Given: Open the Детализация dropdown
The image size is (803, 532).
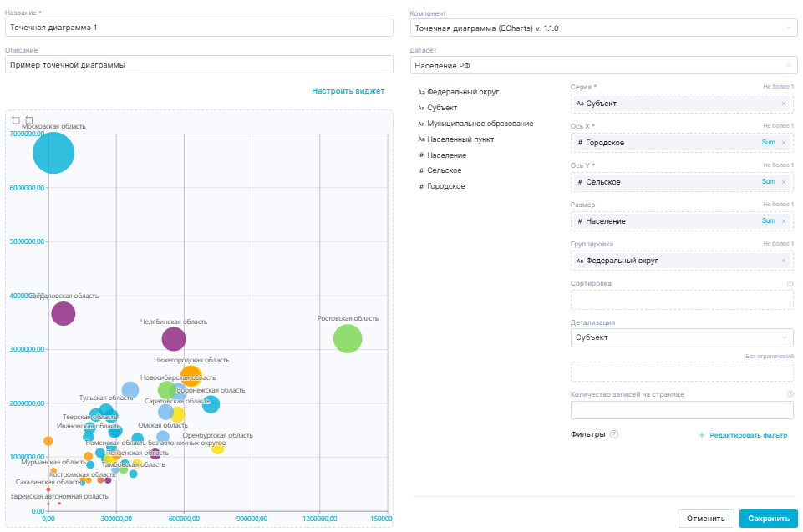Looking at the screenshot, I should pyautogui.click(x=681, y=337).
